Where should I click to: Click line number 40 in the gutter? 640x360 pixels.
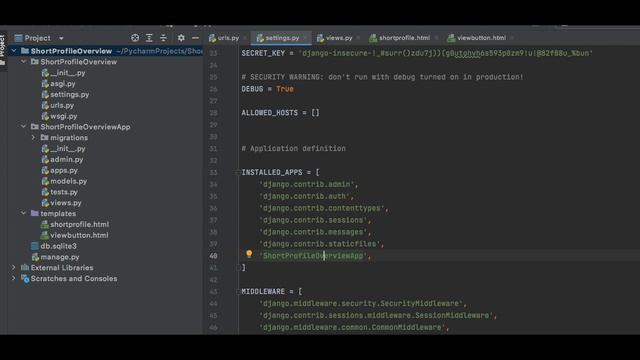(x=213, y=256)
